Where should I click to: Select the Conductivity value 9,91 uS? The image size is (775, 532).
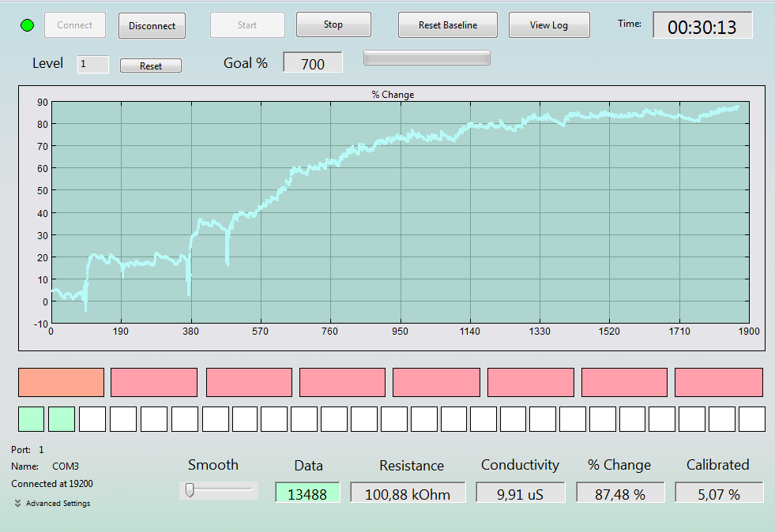[521, 493]
